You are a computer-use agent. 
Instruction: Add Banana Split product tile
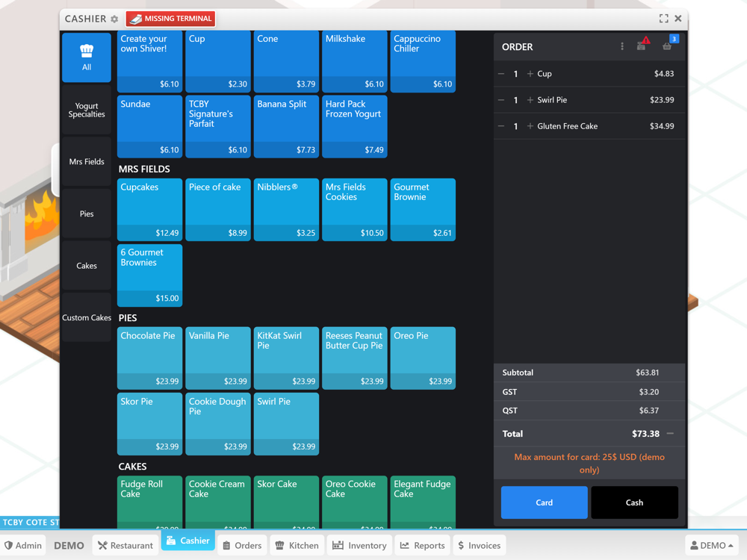[286, 127]
